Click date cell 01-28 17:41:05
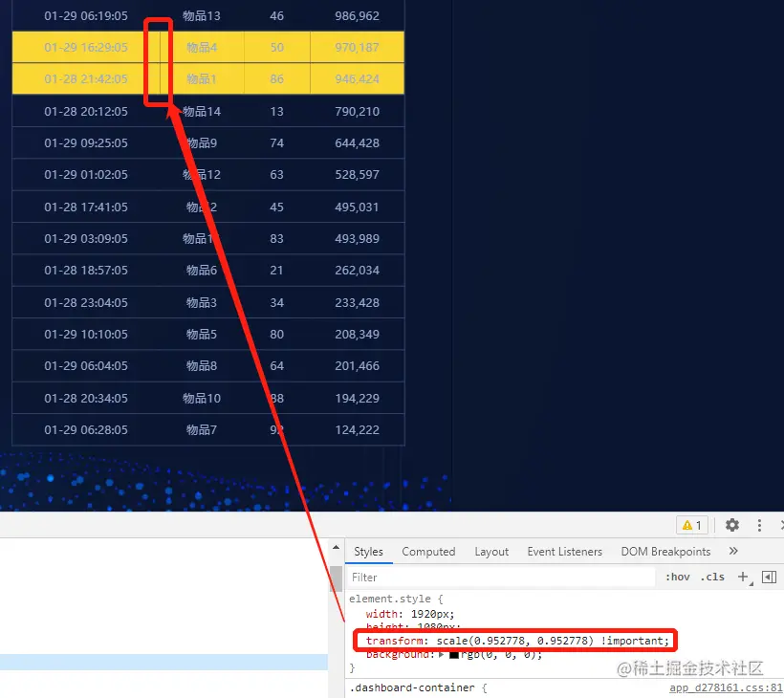This screenshot has width=784, height=698. pyautogui.click(x=86, y=207)
